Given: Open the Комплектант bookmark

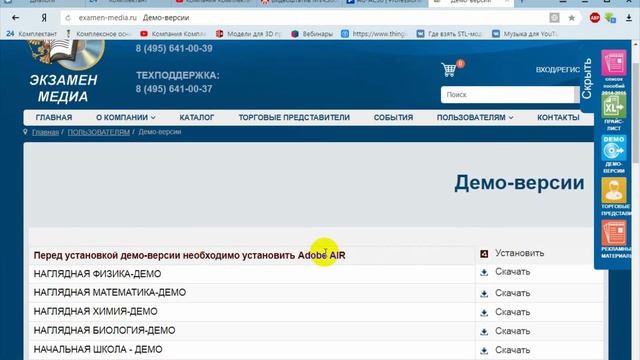Looking at the screenshot, I should pos(32,33).
